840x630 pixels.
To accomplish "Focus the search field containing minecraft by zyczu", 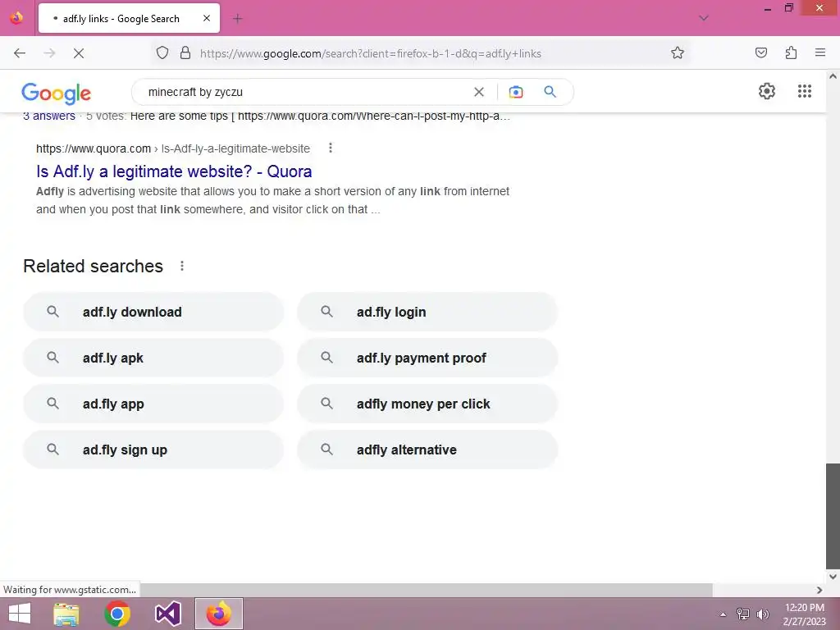I will (305, 92).
